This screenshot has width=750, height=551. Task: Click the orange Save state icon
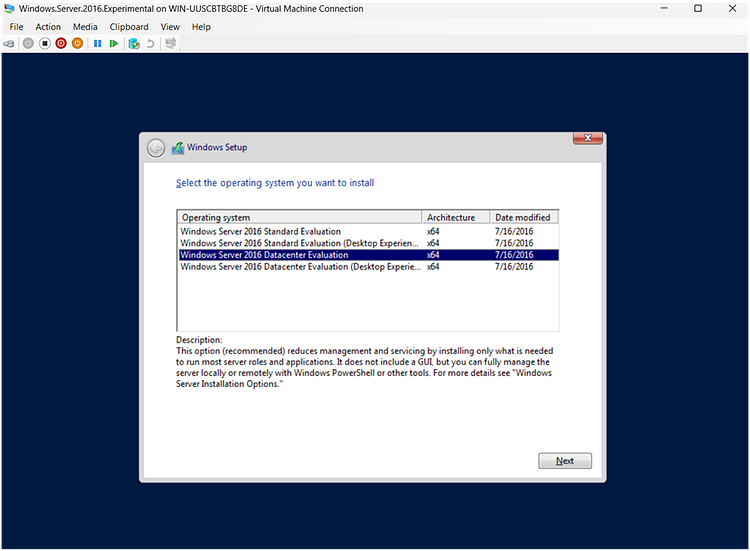coord(77,44)
